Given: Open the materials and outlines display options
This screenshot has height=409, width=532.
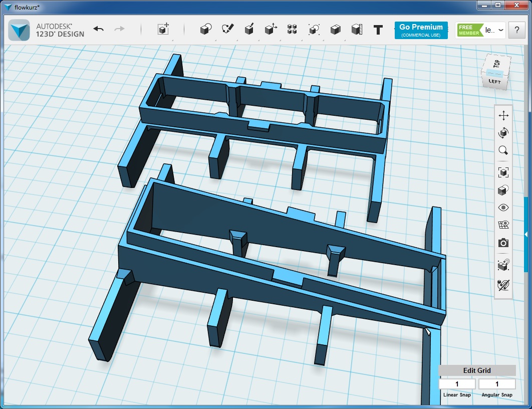Looking at the screenshot, I should tap(503, 190).
